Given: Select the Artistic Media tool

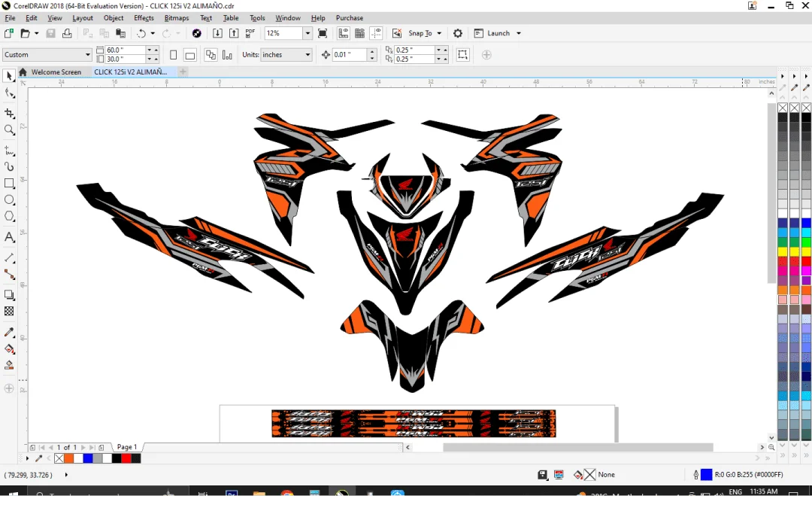Looking at the screenshot, I should [x=9, y=167].
